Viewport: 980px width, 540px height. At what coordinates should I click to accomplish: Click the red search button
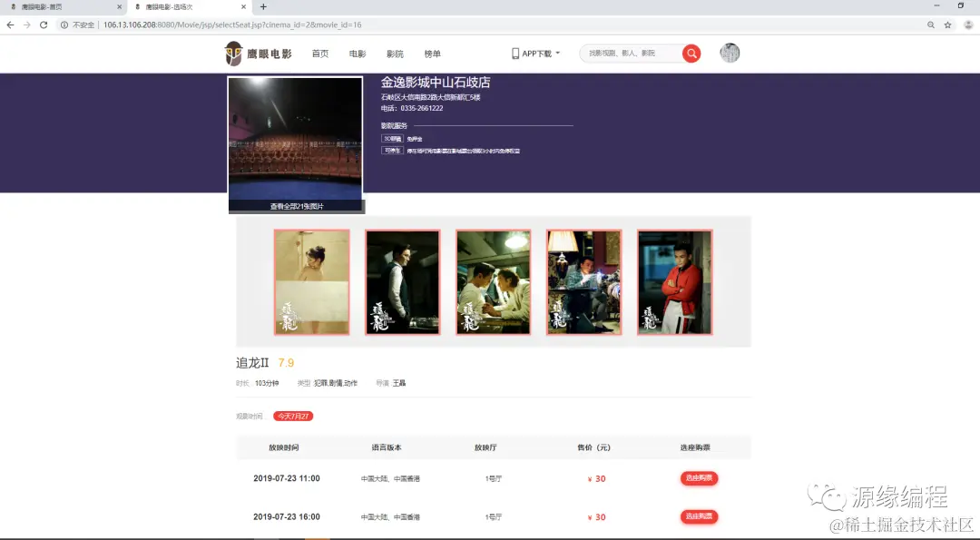tap(691, 54)
